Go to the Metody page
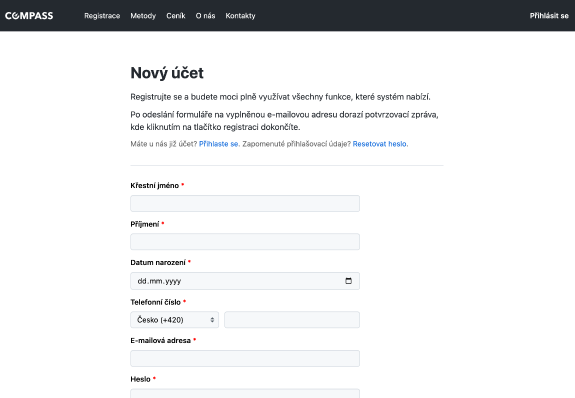This screenshot has height=398, width=575. (143, 16)
